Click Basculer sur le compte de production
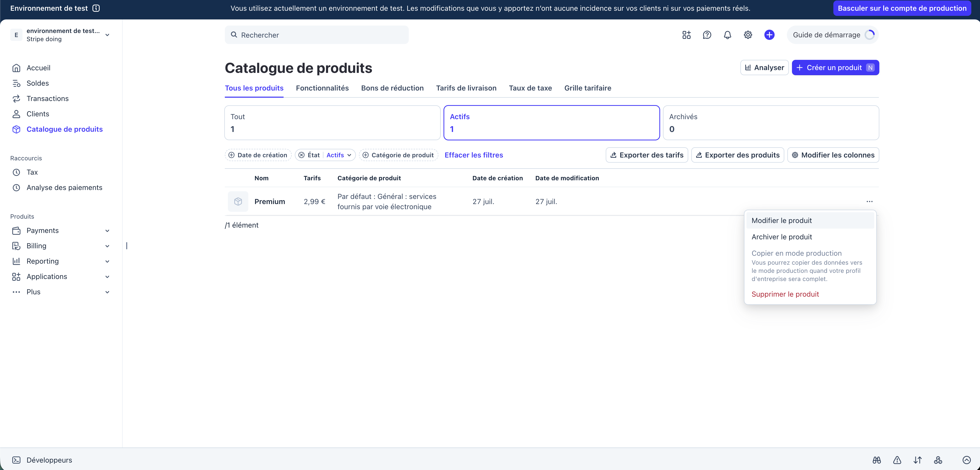This screenshot has height=470, width=980. tap(902, 8)
